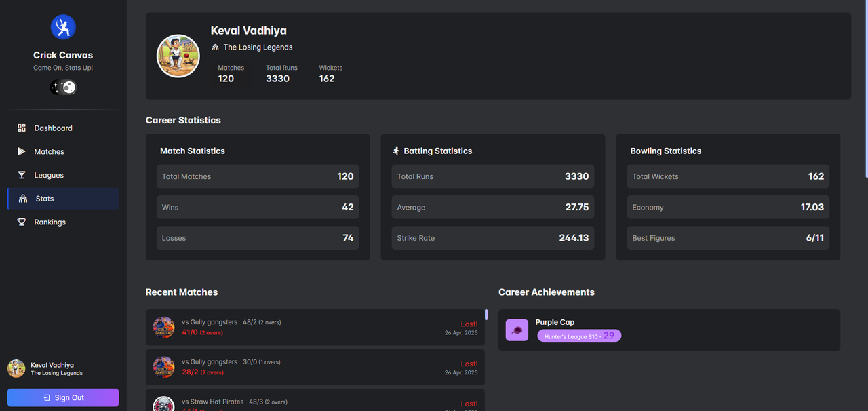Click the Match Statistics card title
This screenshot has width=868, height=411.
tap(193, 151)
